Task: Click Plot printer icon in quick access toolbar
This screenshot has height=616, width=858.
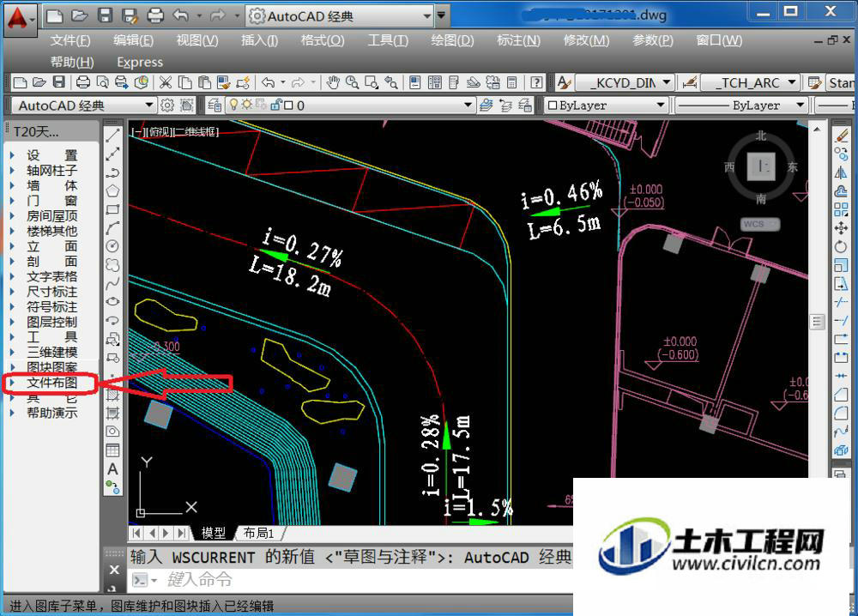Action: click(x=155, y=15)
